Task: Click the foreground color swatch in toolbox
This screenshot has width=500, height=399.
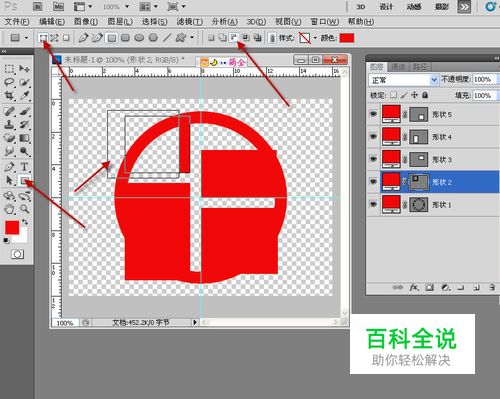Action: pos(12,228)
